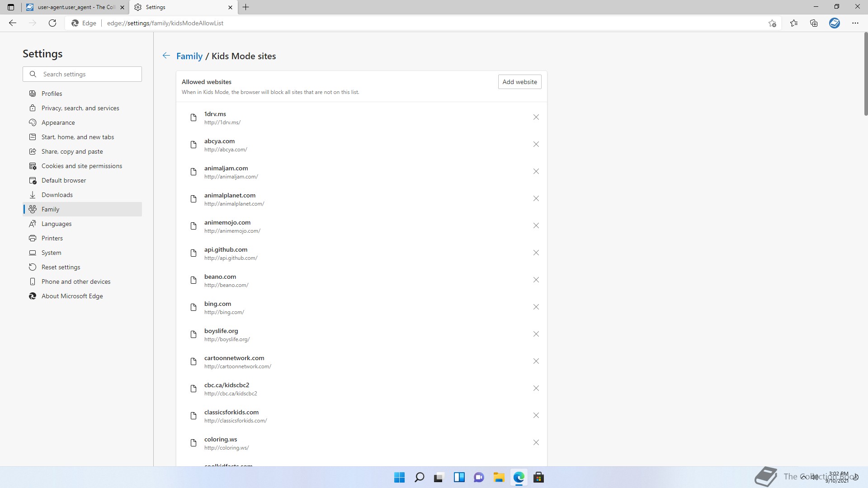Open Share, copy and paste settings
The image size is (868, 488).
(x=82, y=151)
